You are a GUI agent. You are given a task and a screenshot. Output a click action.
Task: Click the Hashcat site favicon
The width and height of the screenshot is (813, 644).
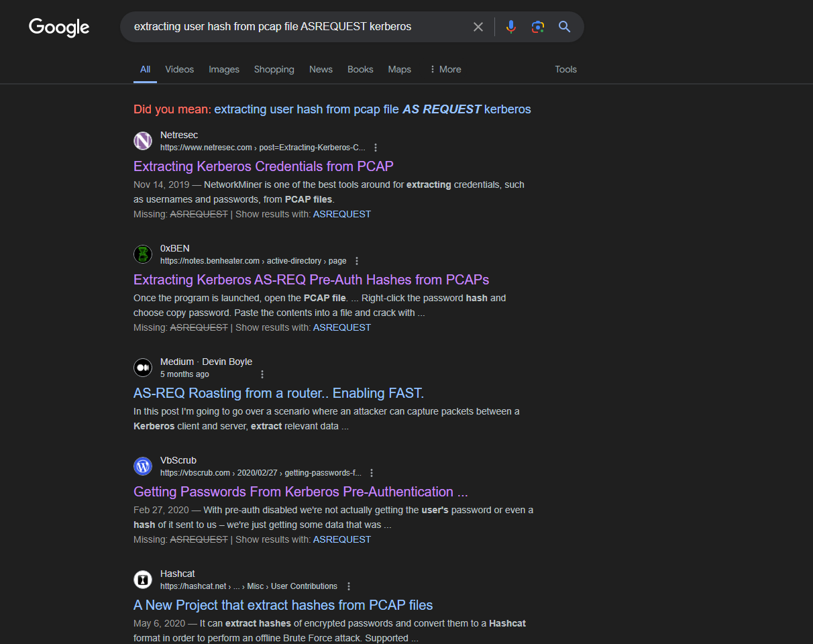(x=143, y=580)
